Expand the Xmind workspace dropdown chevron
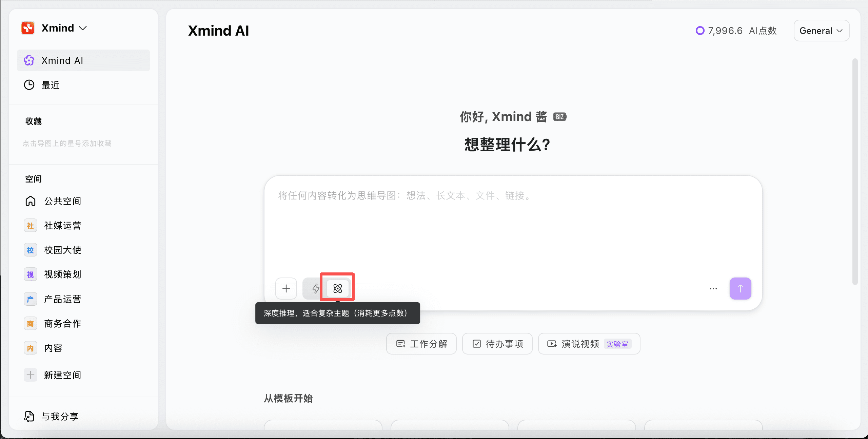The width and height of the screenshot is (868, 439). click(x=83, y=28)
